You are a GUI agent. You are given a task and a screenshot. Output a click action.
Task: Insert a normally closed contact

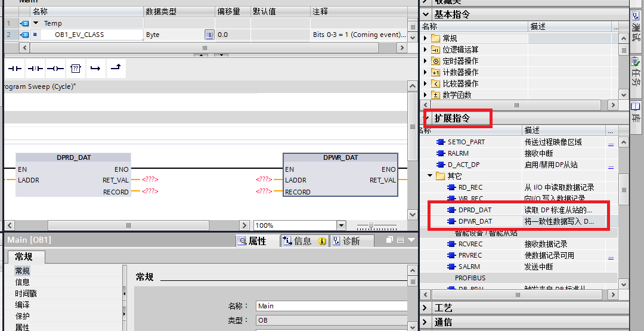point(35,69)
